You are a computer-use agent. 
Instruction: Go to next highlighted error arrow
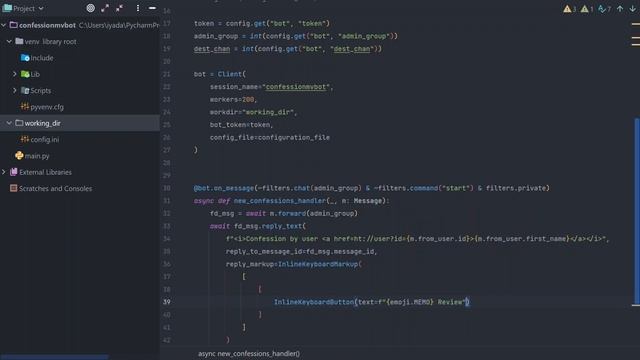633,9
